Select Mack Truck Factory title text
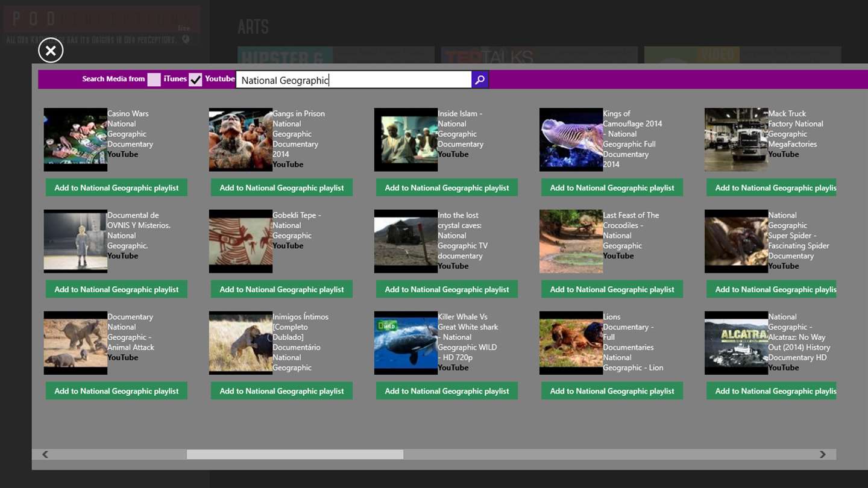The height and width of the screenshot is (488, 868). click(x=796, y=129)
